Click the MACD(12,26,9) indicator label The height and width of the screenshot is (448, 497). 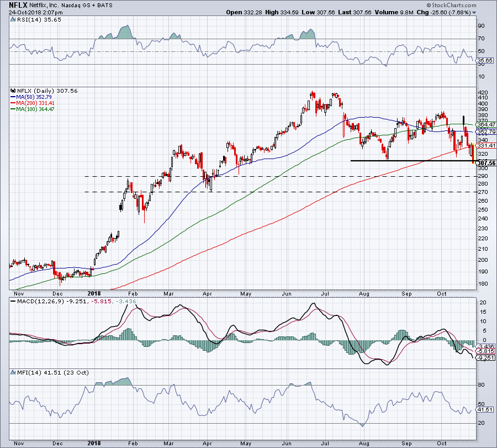(41, 301)
